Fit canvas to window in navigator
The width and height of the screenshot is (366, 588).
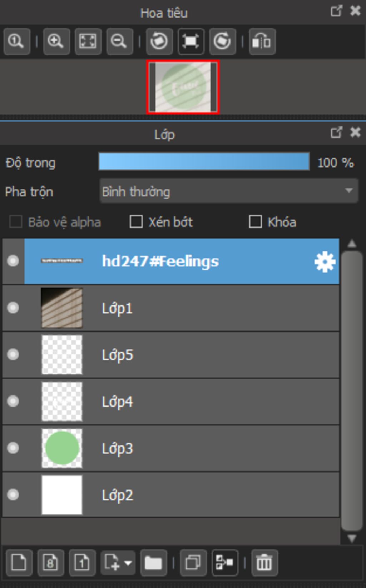[x=88, y=41]
